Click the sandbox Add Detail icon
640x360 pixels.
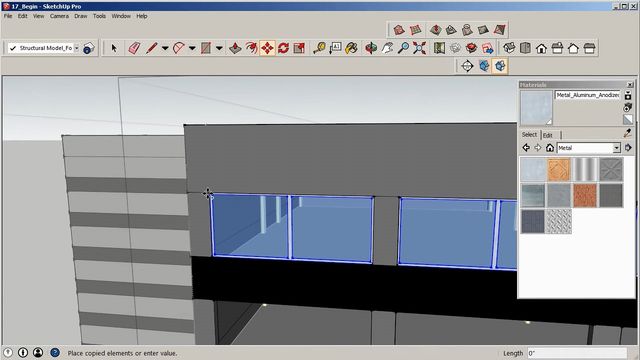pos(483,30)
